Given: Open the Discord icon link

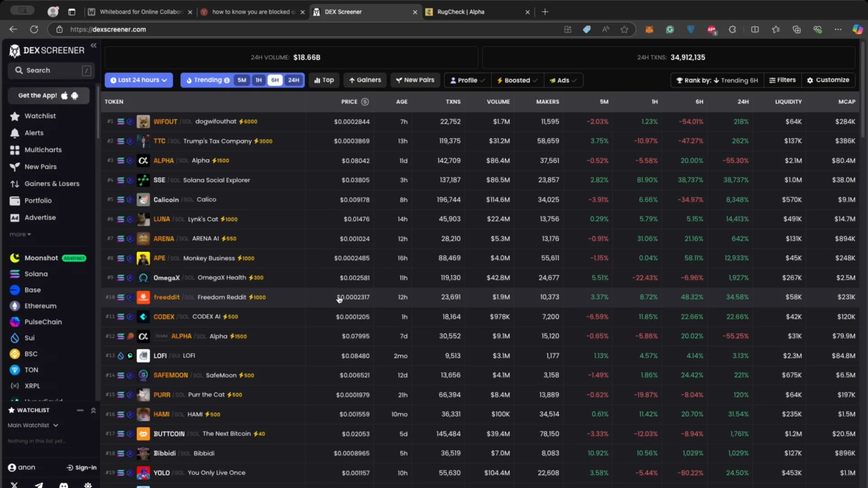Looking at the screenshot, I should coord(64,485).
